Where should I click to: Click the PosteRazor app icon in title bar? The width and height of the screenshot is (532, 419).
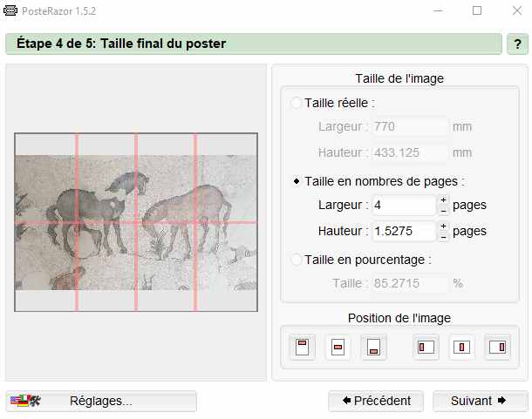coord(10,10)
